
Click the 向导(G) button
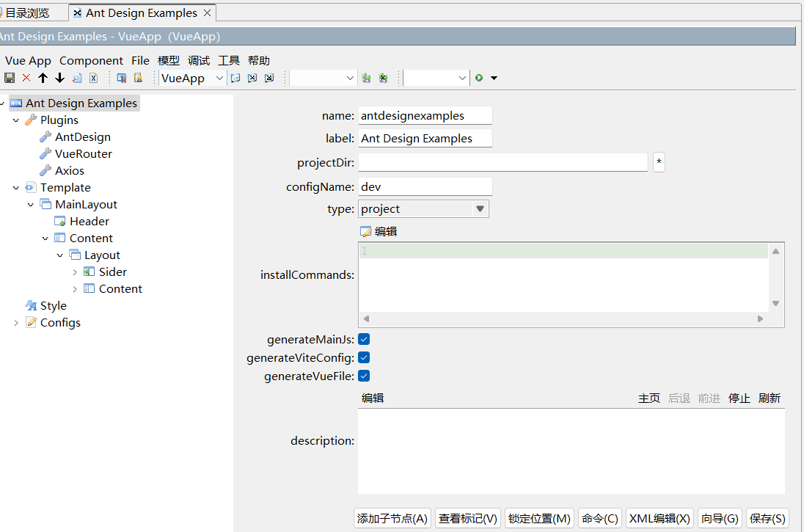click(x=720, y=519)
